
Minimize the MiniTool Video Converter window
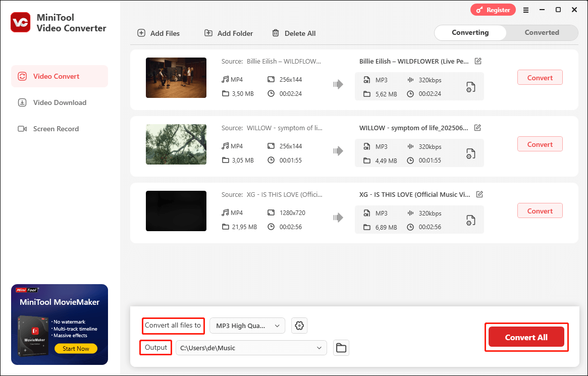tap(542, 10)
